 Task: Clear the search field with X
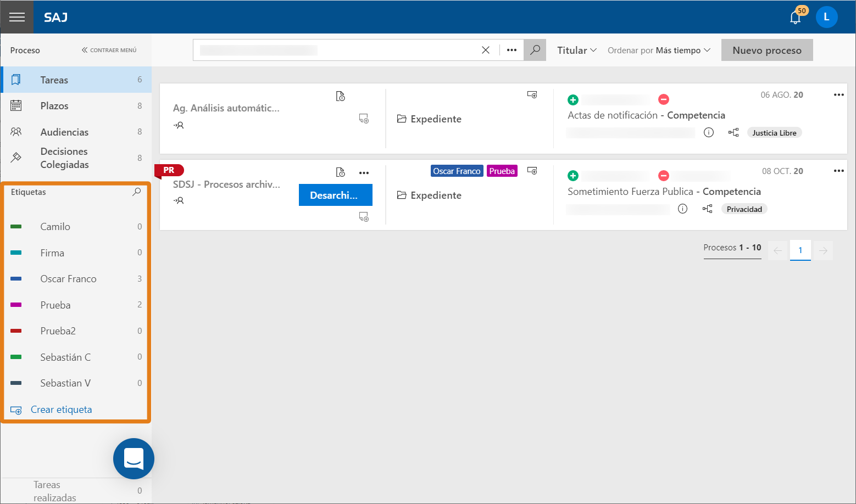(x=486, y=50)
